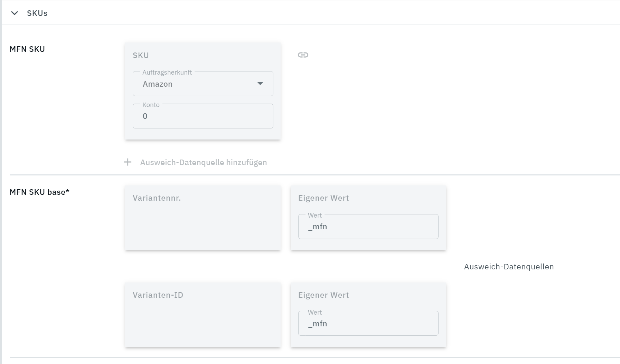
Task: Click the SKUs section header title
Action: click(37, 13)
